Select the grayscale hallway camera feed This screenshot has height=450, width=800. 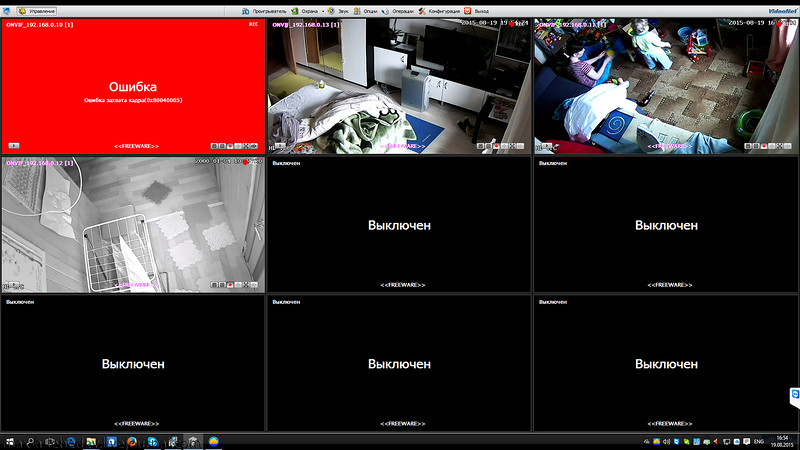(x=133, y=224)
